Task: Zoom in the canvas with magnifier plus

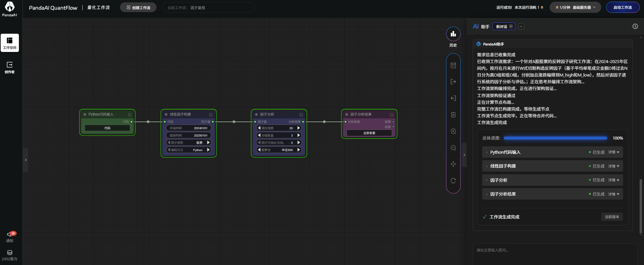Action: [x=453, y=131]
